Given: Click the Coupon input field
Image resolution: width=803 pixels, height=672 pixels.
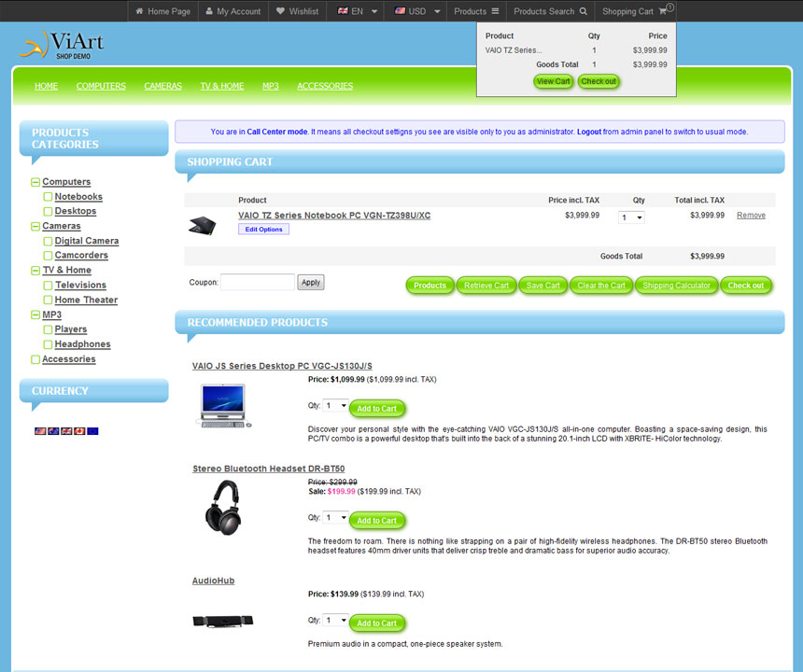Looking at the screenshot, I should point(258,282).
